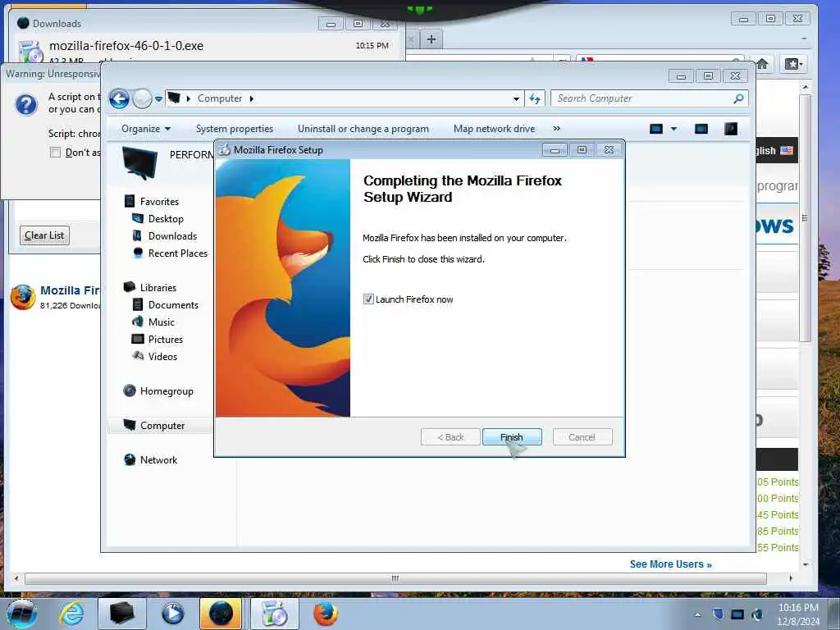Select Favorites in the navigation pane
Screen dimensions: 840x630
click(x=159, y=202)
